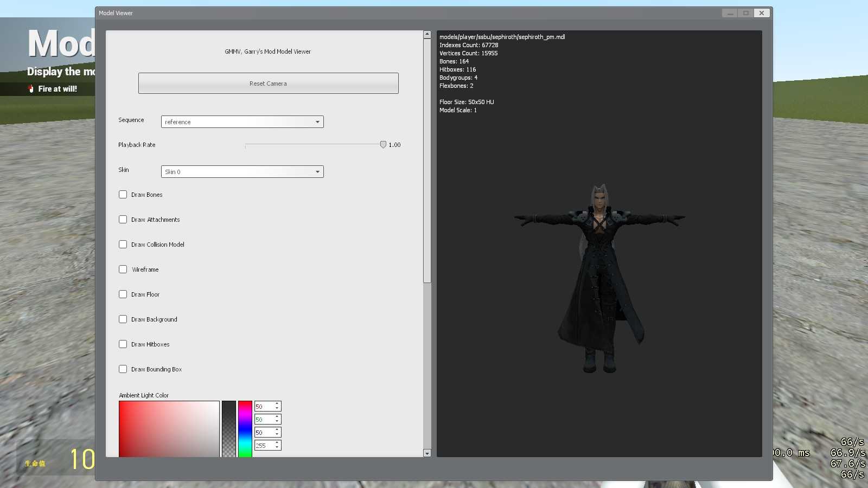
Task: Click the Bodygroups: 4 line
Action: click(x=458, y=78)
